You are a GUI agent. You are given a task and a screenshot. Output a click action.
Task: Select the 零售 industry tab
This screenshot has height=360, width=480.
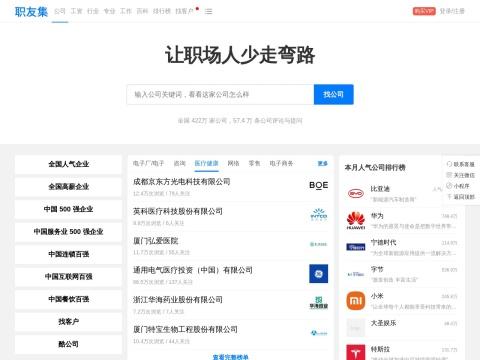click(x=255, y=163)
